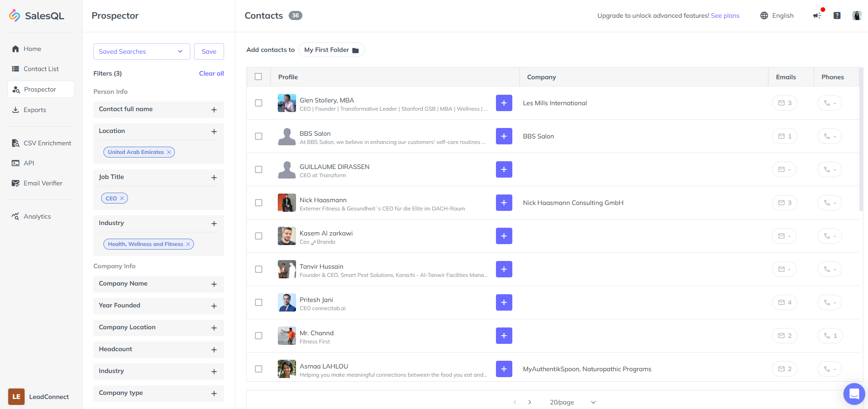Open the 20/page size dropdown

click(572, 402)
